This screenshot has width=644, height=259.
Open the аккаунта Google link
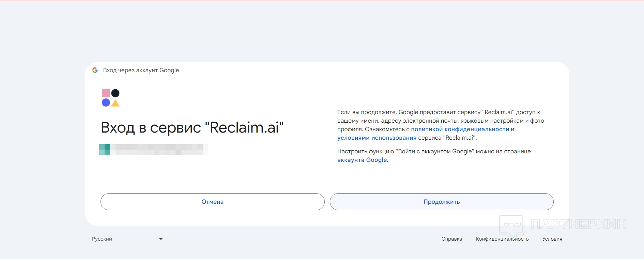[362, 160]
